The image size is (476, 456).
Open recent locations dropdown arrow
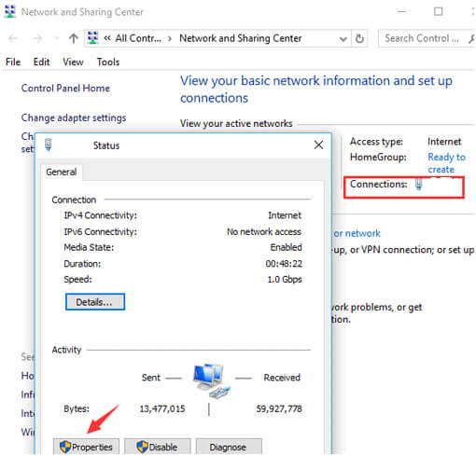(x=56, y=38)
